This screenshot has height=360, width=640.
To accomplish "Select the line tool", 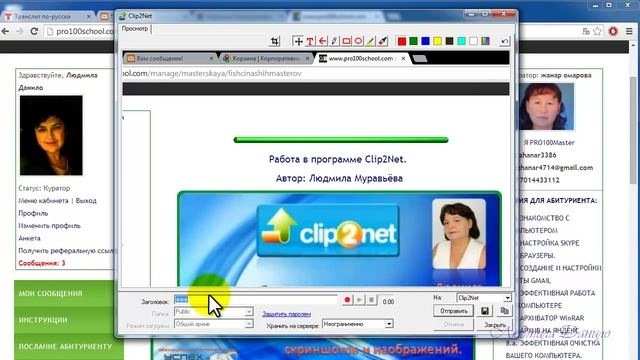I will (x=370, y=41).
